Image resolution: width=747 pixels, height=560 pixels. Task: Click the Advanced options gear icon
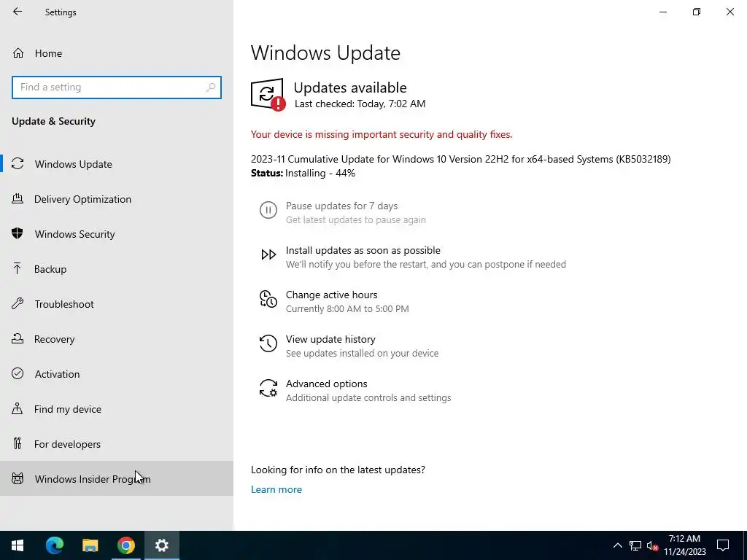pyautogui.click(x=268, y=388)
